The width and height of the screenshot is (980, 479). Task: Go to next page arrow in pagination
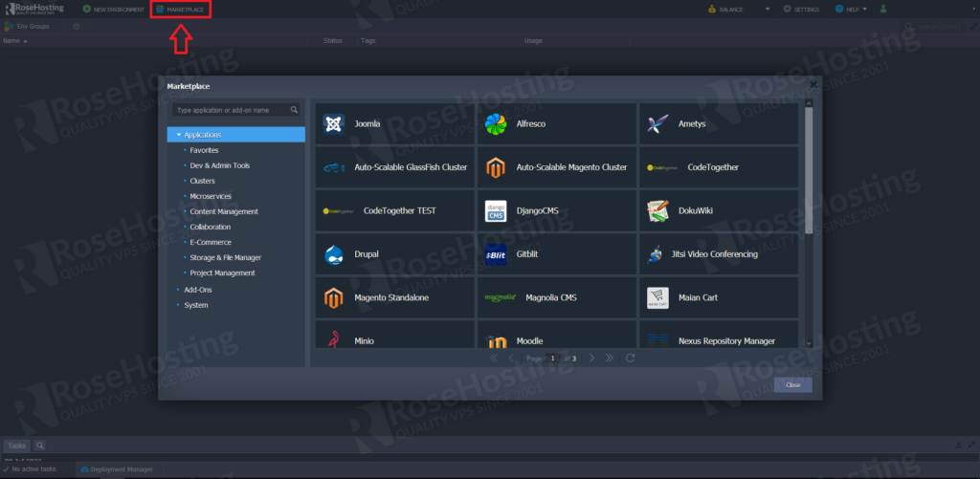[591, 358]
